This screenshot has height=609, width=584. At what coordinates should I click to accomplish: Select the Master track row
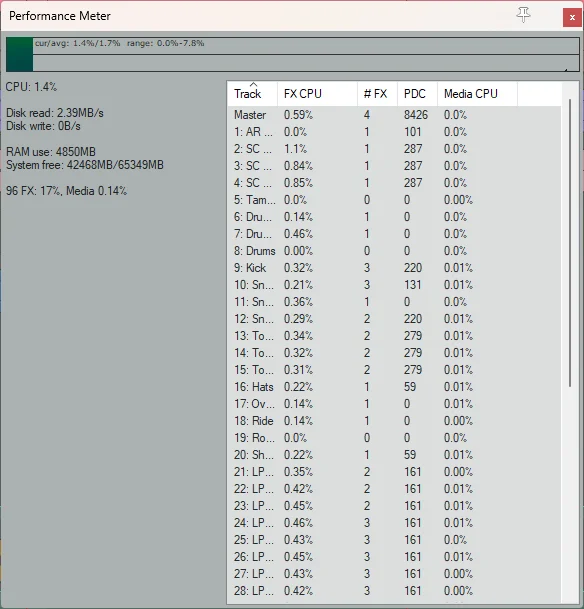click(x=394, y=115)
